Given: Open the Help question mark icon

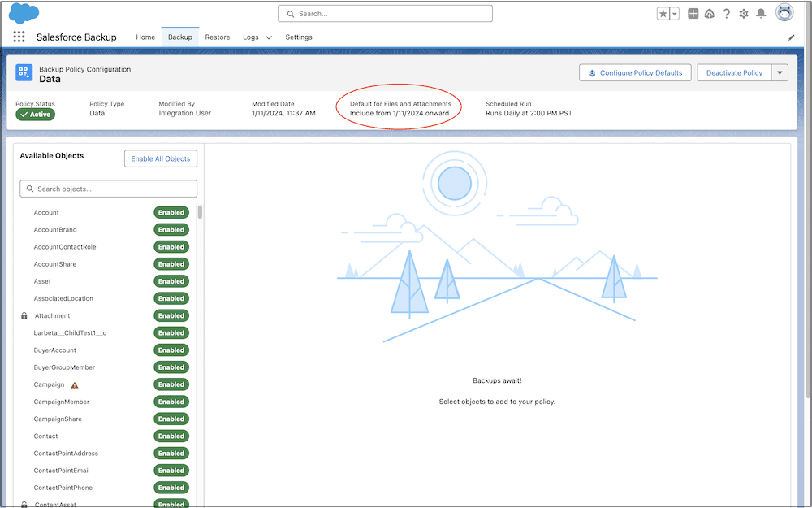Looking at the screenshot, I should point(727,14).
